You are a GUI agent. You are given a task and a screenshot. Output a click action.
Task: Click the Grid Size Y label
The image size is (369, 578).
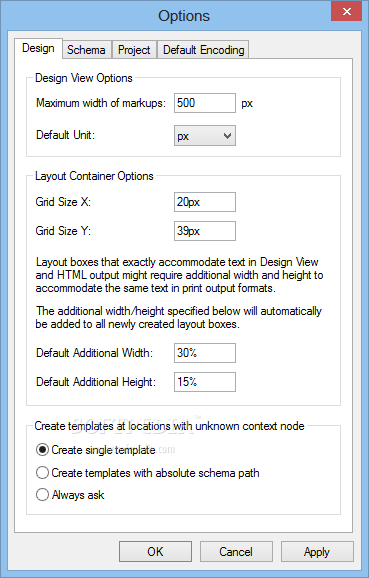pyautogui.click(x=63, y=231)
